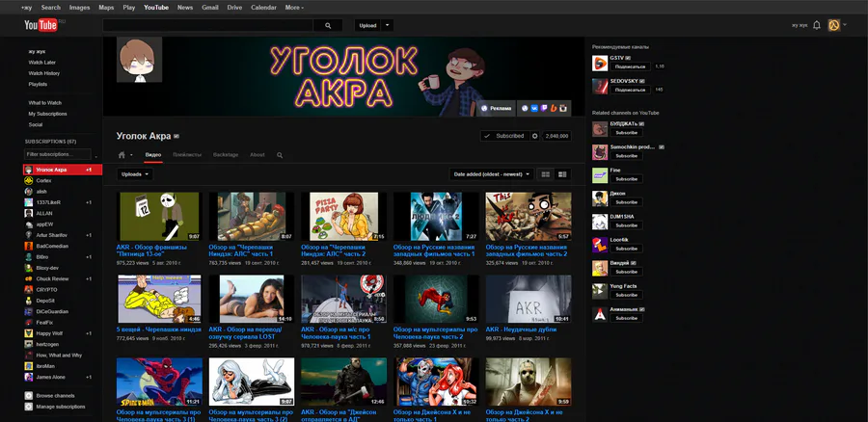868x422 pixels.
Task: Expand the arrow next to home tab
Action: click(x=132, y=155)
